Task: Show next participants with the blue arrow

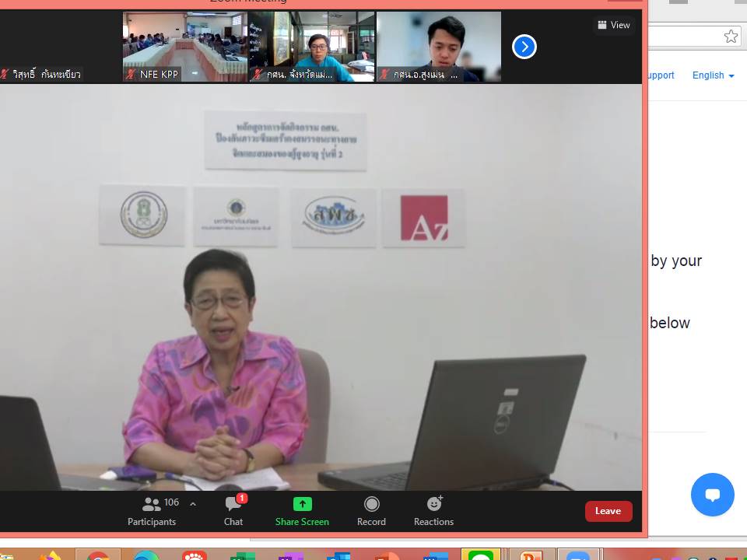Action: click(524, 47)
